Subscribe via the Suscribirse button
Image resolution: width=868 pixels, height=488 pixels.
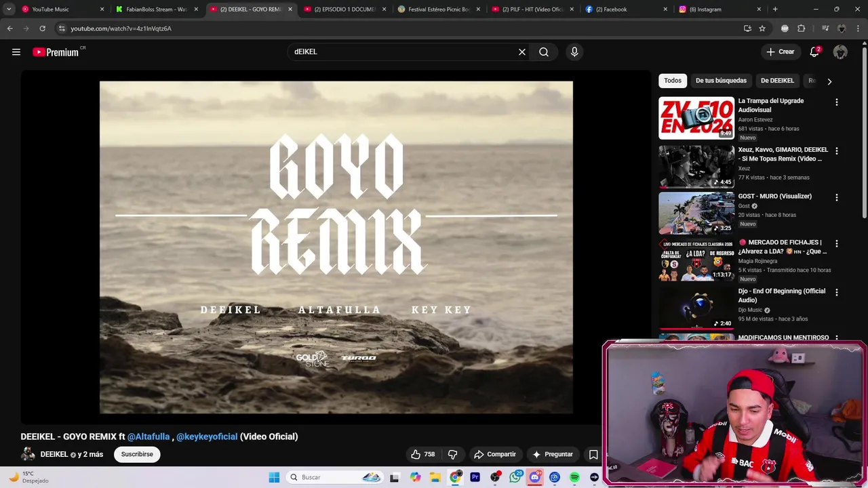pyautogui.click(x=137, y=454)
